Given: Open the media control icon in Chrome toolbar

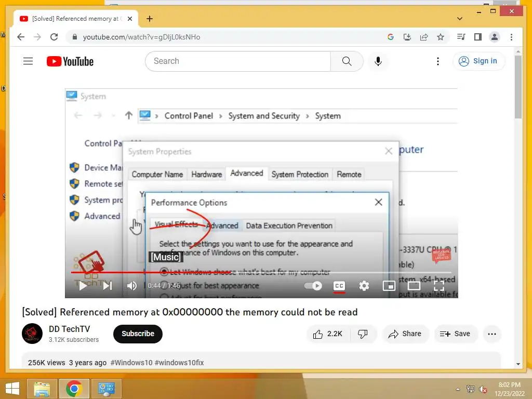Looking at the screenshot, I should pos(461,37).
